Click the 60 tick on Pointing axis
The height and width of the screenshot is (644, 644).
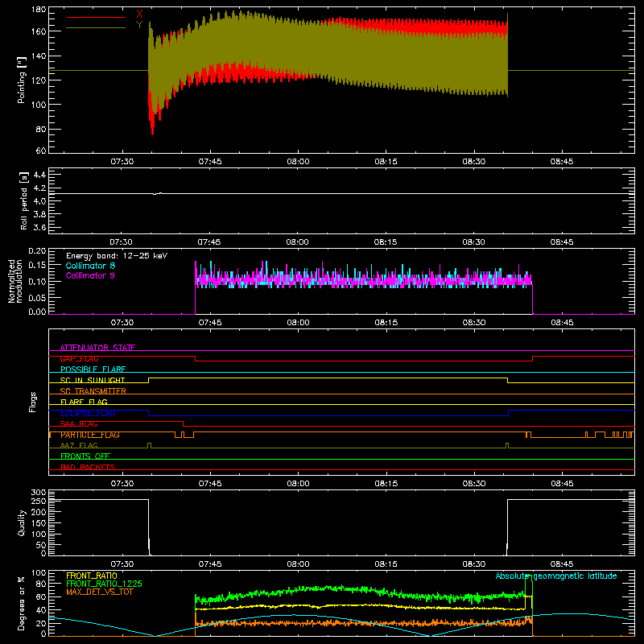pyautogui.click(x=41, y=151)
